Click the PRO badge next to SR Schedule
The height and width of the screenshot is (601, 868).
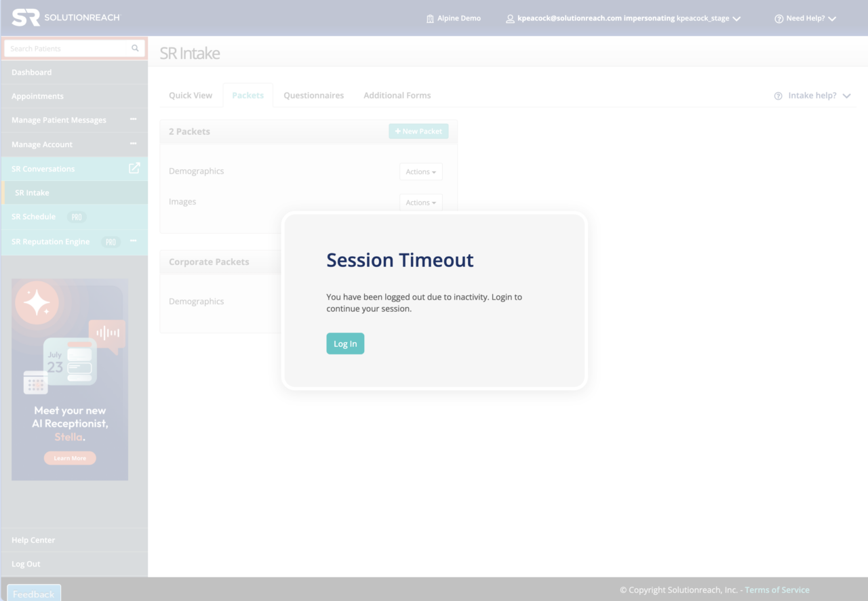(77, 217)
